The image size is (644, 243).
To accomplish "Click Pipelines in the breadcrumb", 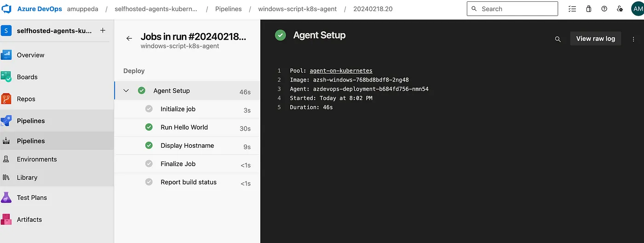I will tap(229, 9).
